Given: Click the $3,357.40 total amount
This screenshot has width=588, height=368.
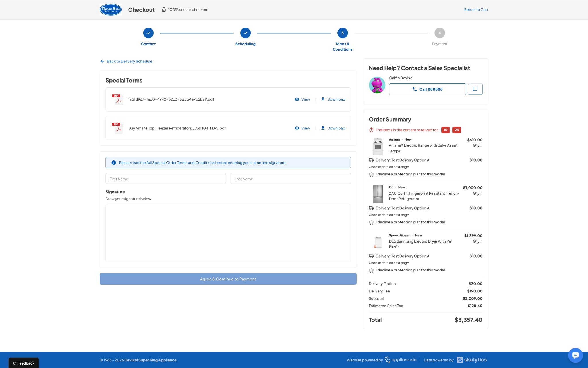Looking at the screenshot, I should [468, 320].
